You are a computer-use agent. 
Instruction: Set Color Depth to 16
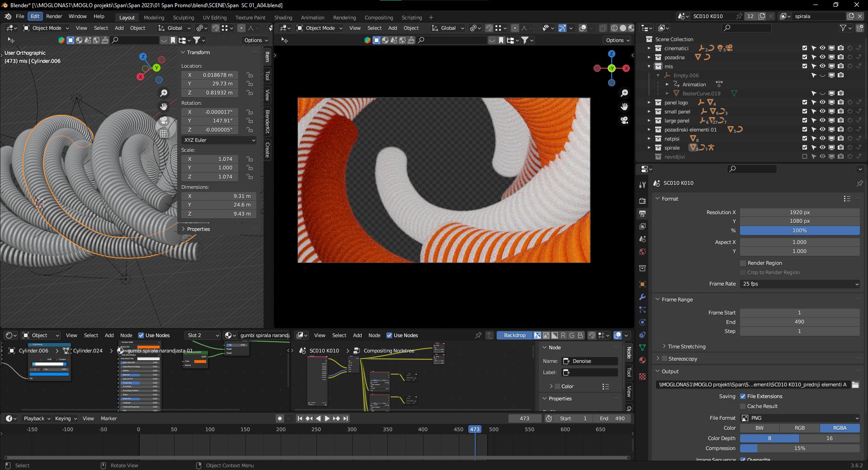point(830,438)
